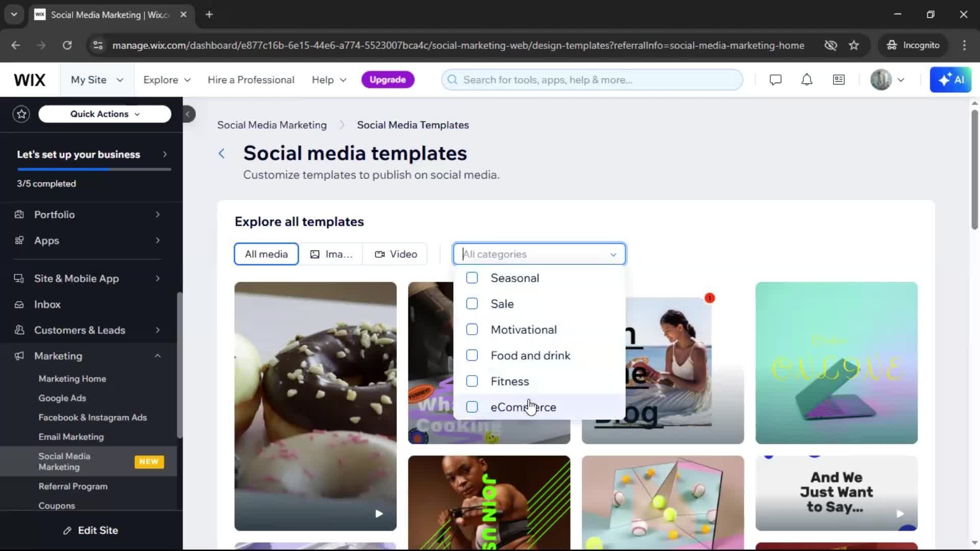The image size is (980, 551).
Task: Open Coupons in sidebar
Action: point(57,506)
